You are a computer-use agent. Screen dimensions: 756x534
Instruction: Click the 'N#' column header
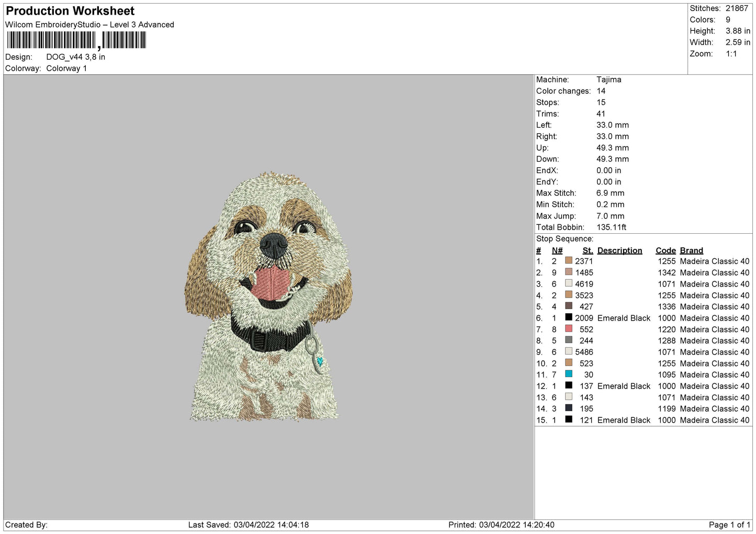(557, 251)
